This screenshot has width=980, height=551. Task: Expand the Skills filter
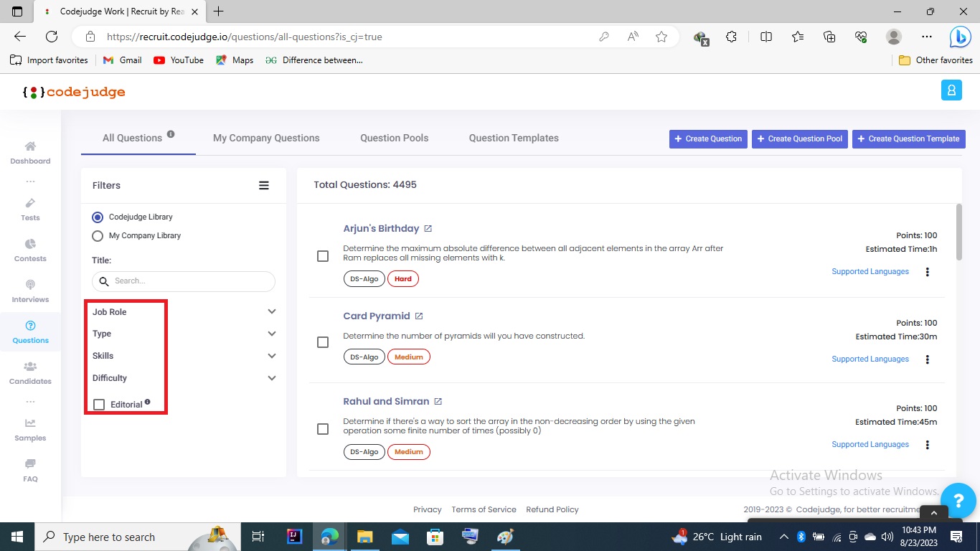click(x=271, y=355)
